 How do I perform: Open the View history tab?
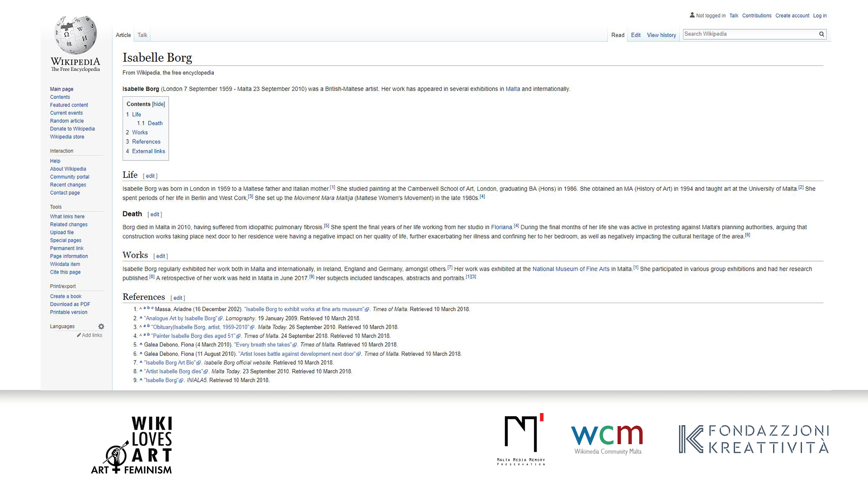661,35
